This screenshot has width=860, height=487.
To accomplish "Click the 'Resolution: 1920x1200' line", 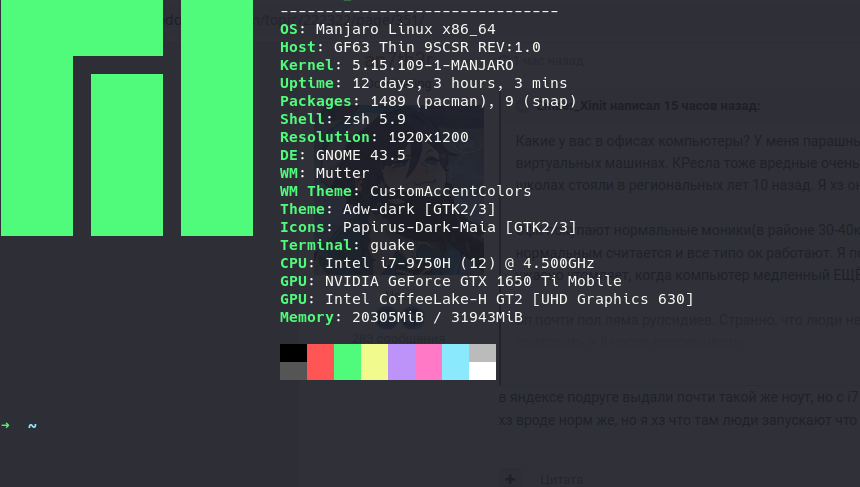I will pos(374,137).
